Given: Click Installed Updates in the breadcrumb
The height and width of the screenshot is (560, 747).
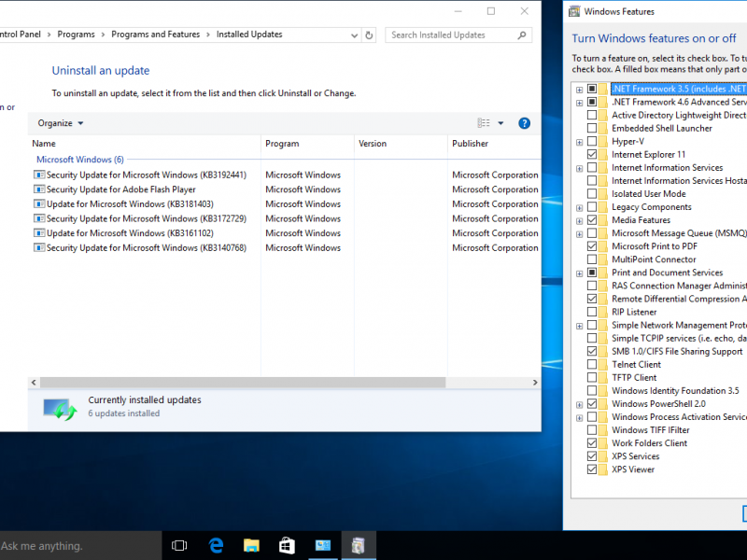Looking at the screenshot, I should 249,35.
